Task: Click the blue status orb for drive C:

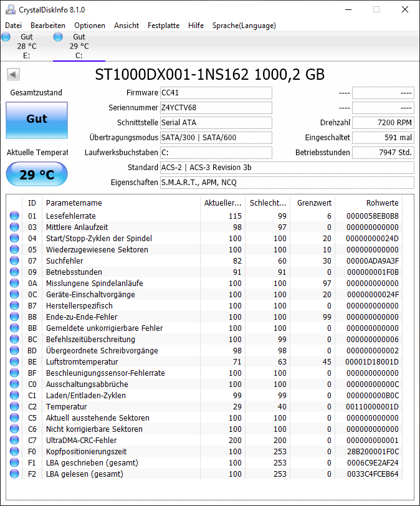Action: tap(58, 37)
